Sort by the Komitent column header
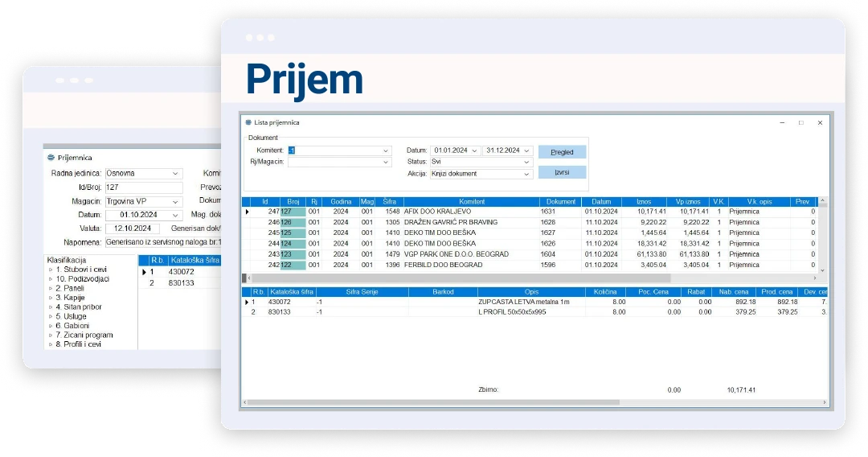 471,202
